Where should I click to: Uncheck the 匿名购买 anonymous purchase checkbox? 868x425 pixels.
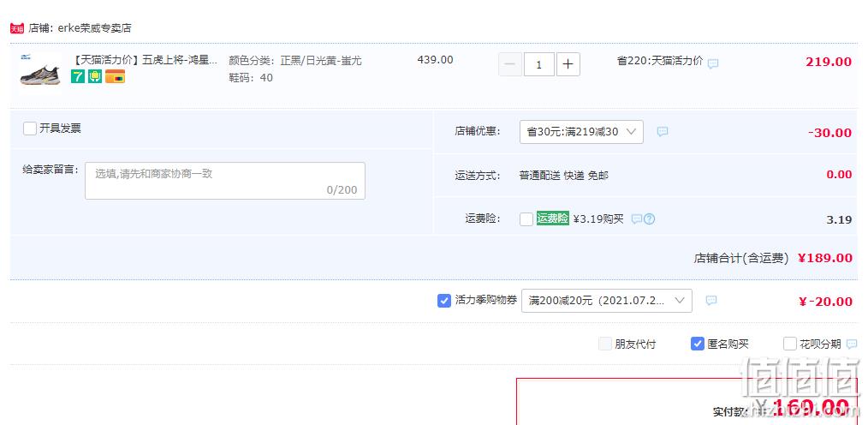tap(698, 344)
